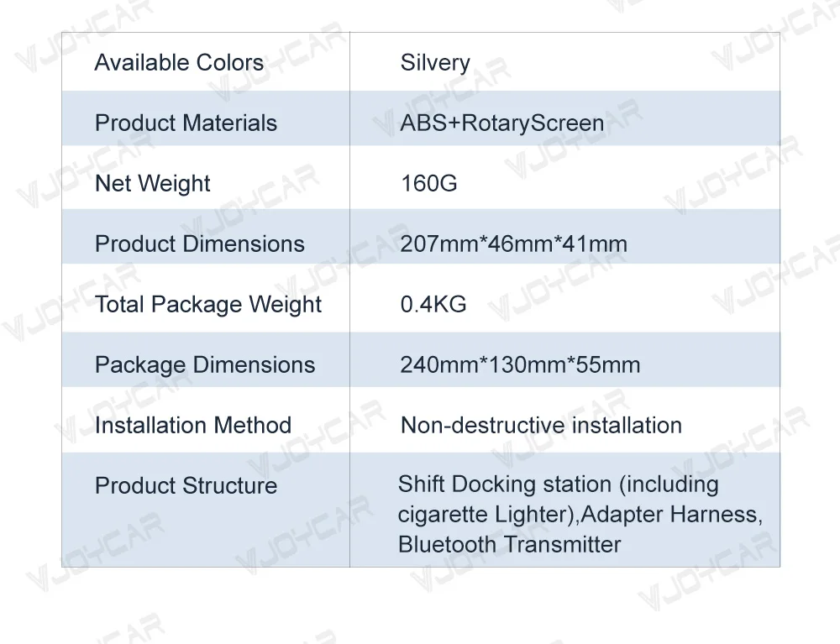Click the Net Weight label
Screen dimensions: 840x644
click(152, 184)
